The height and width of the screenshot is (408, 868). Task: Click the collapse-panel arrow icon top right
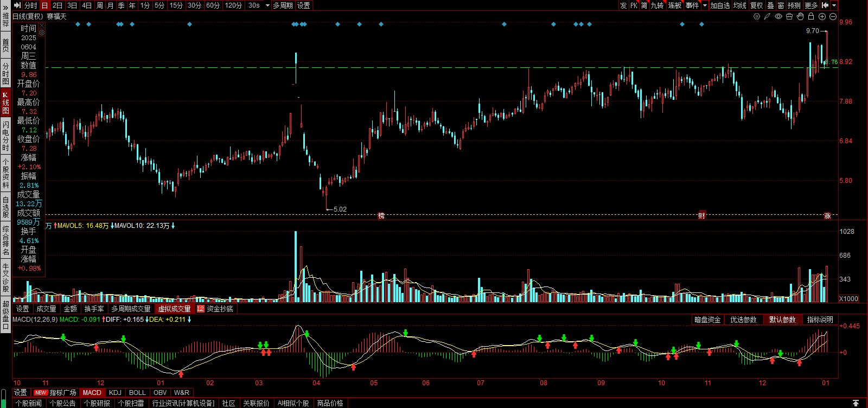[x=825, y=5]
